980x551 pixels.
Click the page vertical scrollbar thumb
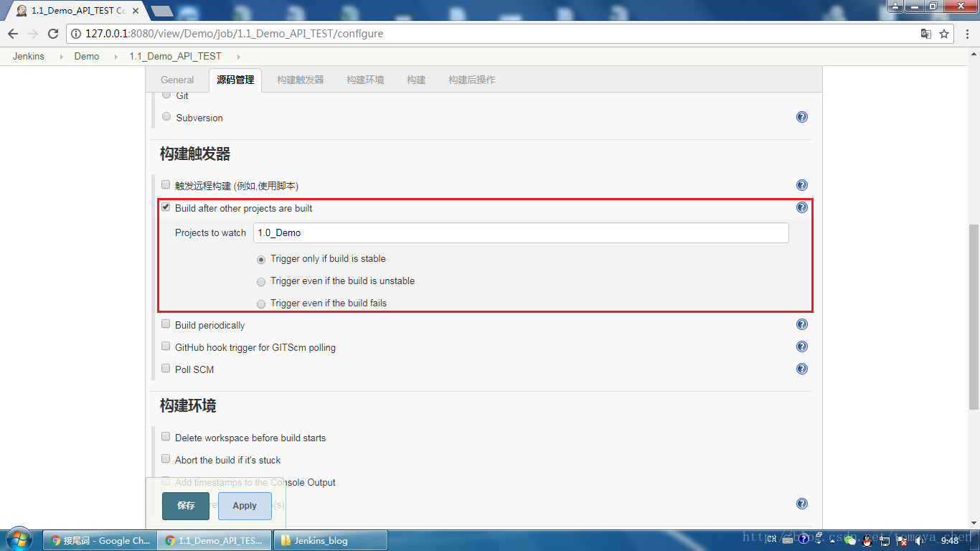[x=974, y=316]
